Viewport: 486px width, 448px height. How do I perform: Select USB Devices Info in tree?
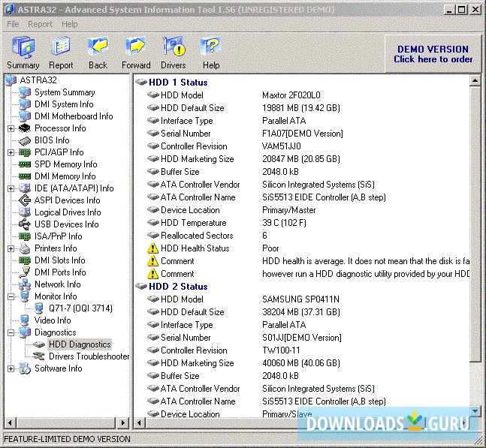pyautogui.click(x=66, y=224)
